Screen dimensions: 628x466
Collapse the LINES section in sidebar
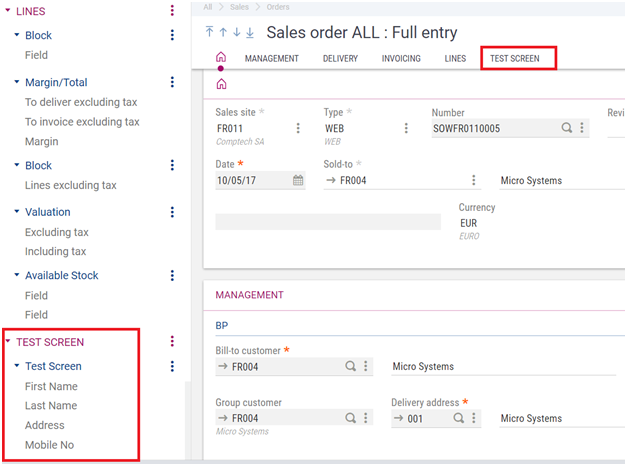coord(8,10)
